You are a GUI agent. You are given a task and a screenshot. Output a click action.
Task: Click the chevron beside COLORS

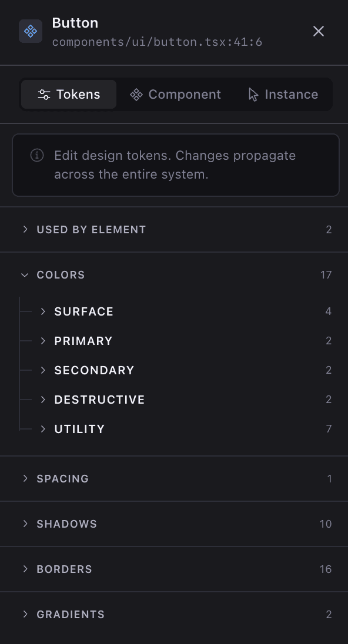24,274
